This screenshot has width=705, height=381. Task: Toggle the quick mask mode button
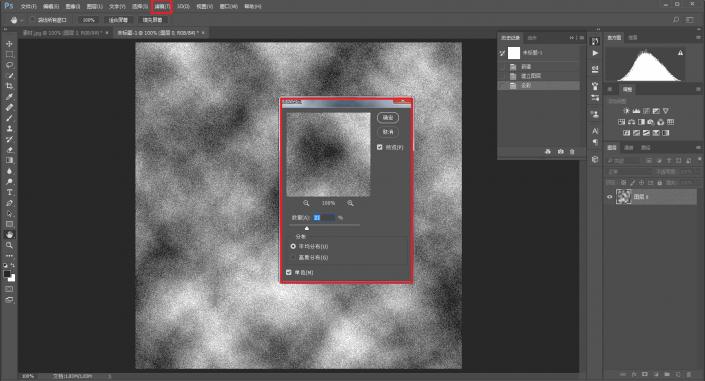coord(9,289)
